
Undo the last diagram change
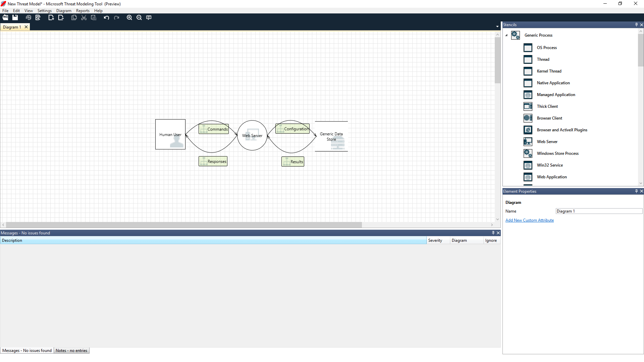pyautogui.click(x=106, y=17)
